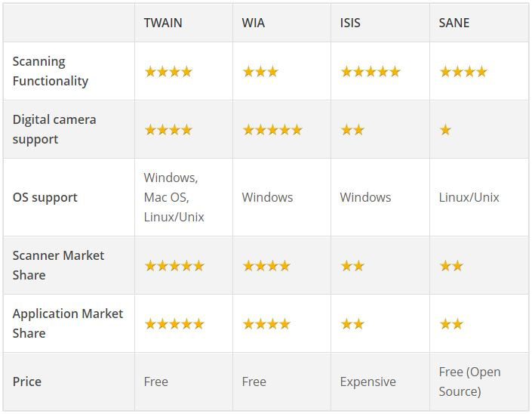Click WIA Scanning Functionality three-star rating
This screenshot has width=532, height=414.
tap(260, 72)
